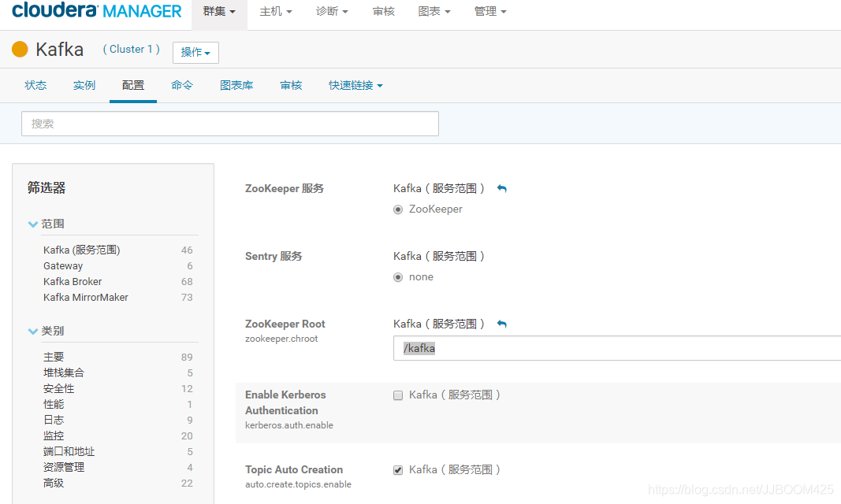Screen dimensions: 841x504
Task: Click the ZooKeeper Root property label
Action: 285,324
